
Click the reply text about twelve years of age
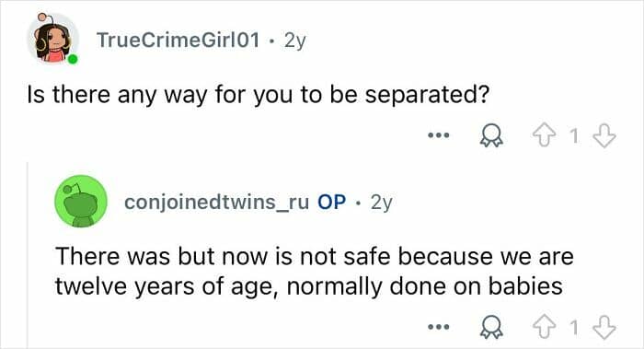315,272
